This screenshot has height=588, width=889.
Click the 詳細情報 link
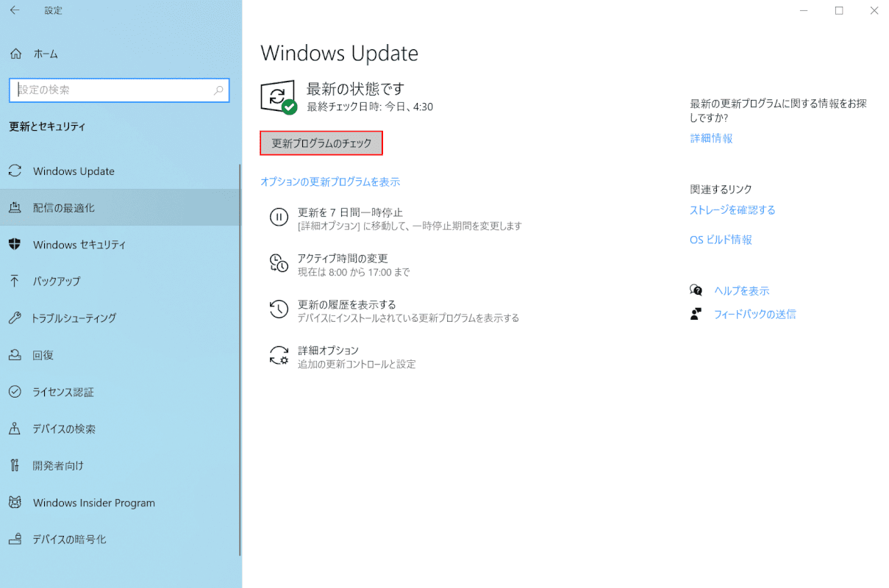(x=711, y=138)
